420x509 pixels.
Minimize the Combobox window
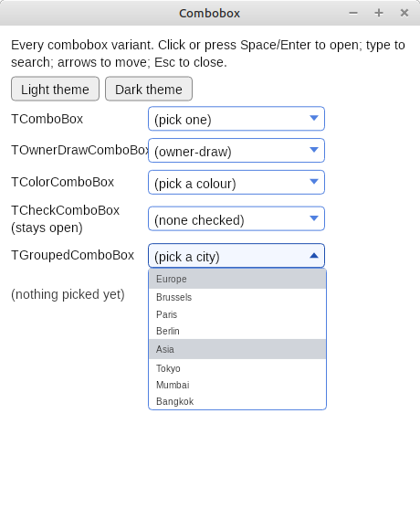click(353, 13)
